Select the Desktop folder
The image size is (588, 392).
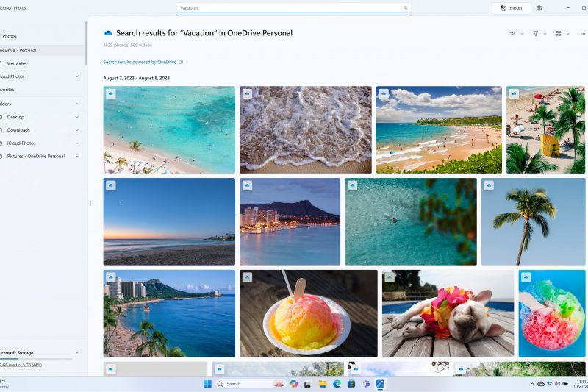(x=15, y=117)
